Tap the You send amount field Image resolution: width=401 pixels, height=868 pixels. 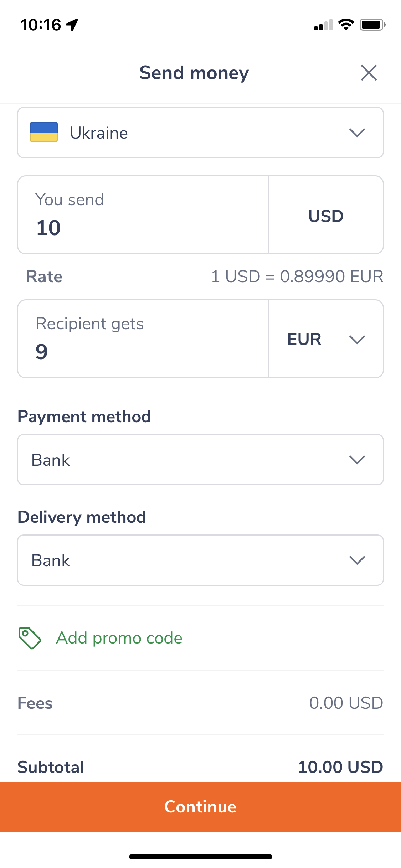[143, 215]
